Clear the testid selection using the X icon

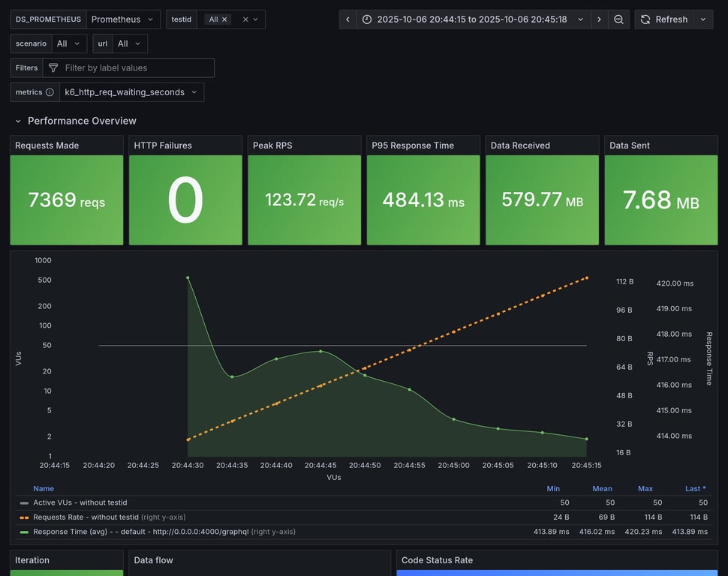pyautogui.click(x=245, y=19)
